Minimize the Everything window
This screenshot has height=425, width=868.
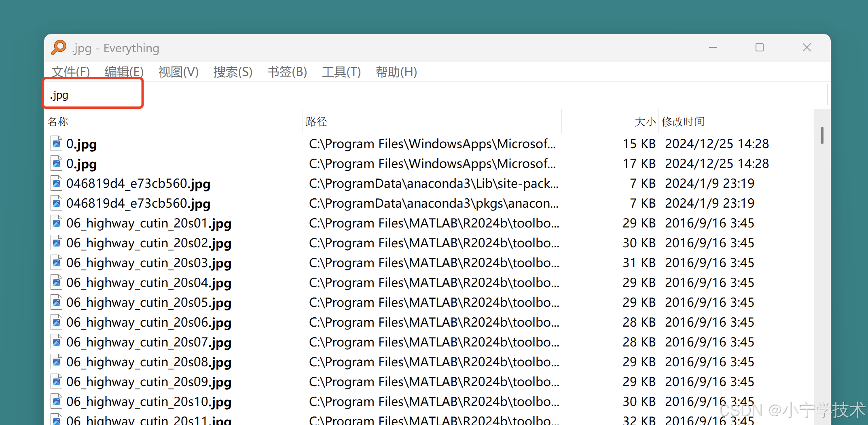(713, 48)
